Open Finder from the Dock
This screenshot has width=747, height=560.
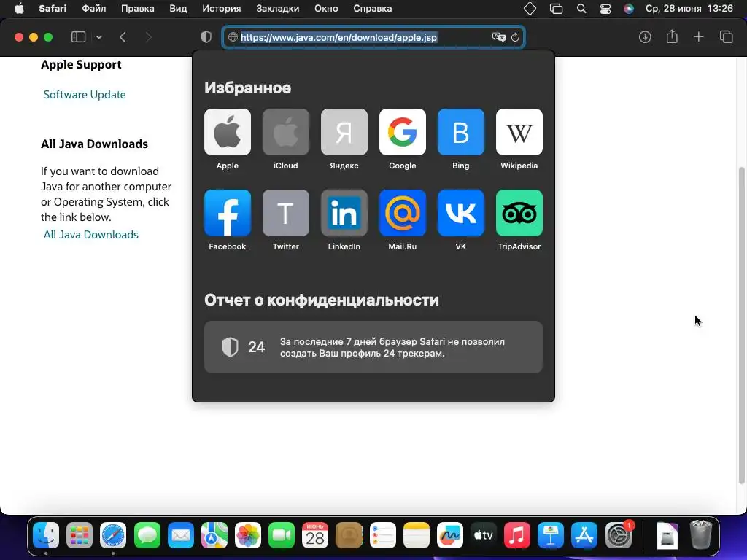point(46,536)
